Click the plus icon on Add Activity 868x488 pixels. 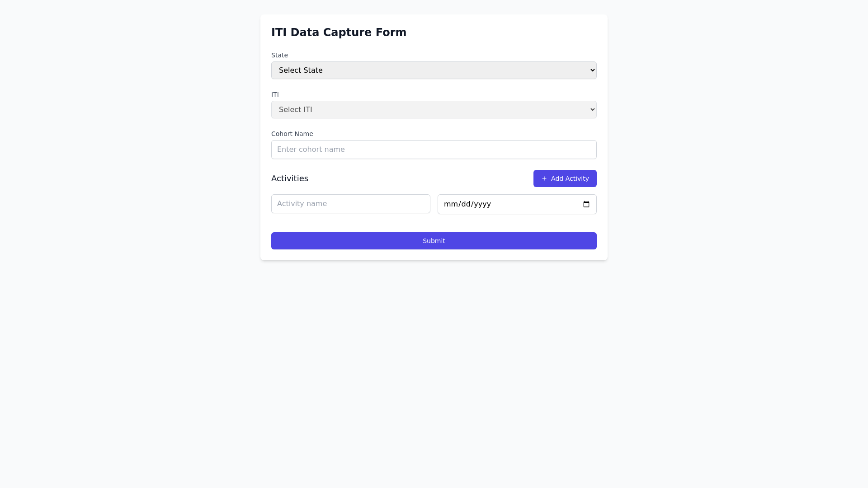(x=544, y=178)
